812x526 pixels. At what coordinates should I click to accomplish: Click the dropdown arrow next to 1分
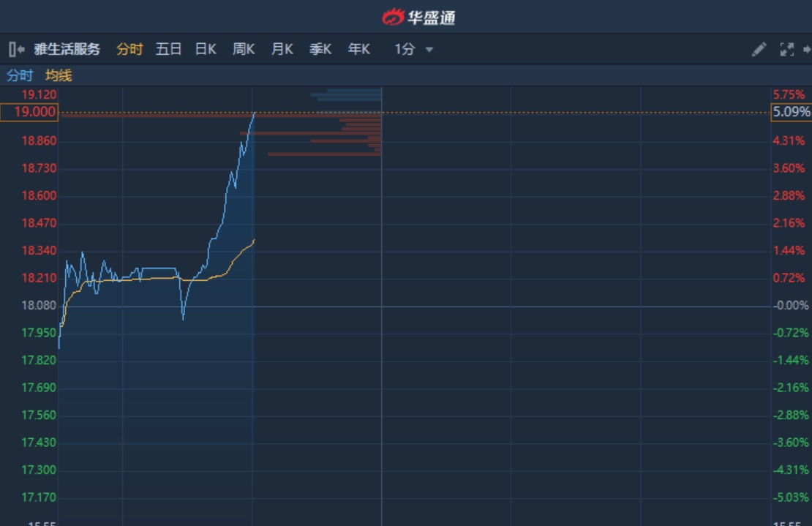(429, 50)
